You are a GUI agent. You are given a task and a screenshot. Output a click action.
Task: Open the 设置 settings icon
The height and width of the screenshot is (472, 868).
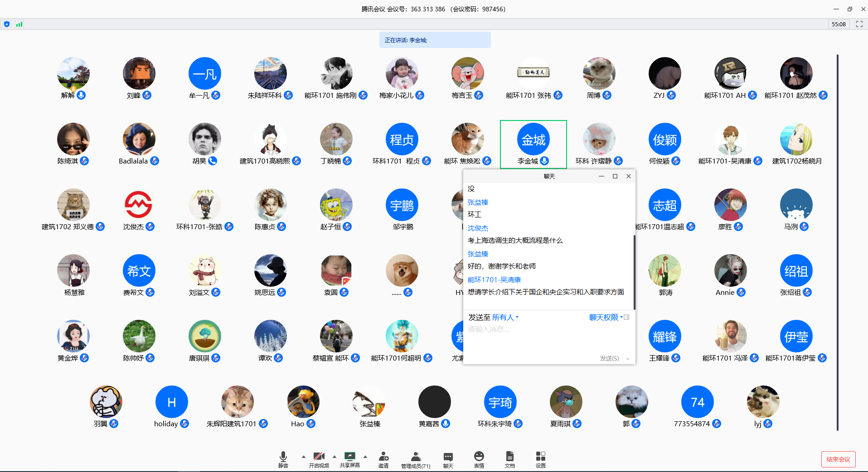(x=540, y=458)
